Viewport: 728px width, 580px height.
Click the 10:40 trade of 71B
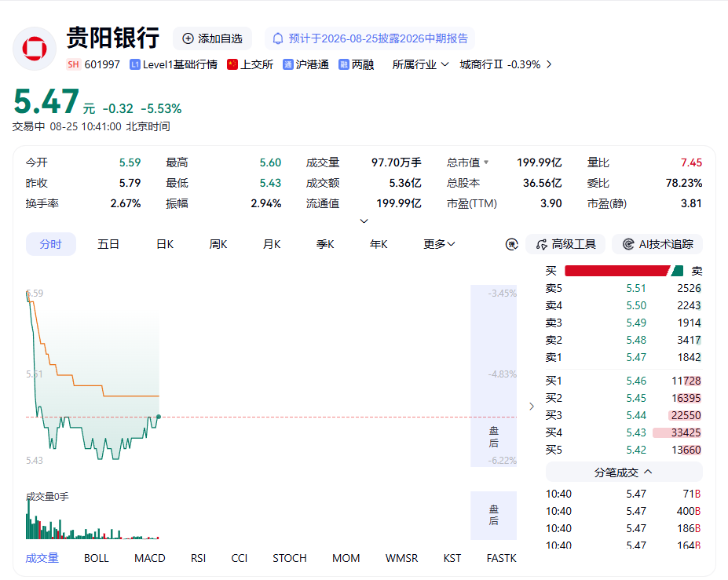[x=624, y=494]
